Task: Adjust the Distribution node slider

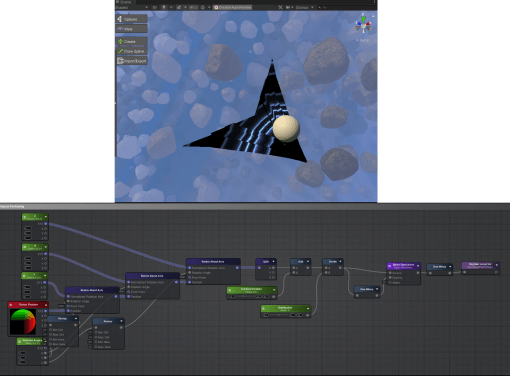Action: point(279,315)
